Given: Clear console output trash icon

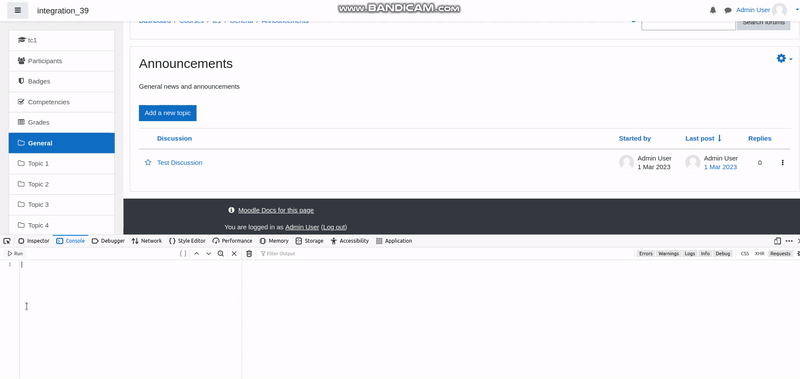Looking at the screenshot, I should coord(249,254).
